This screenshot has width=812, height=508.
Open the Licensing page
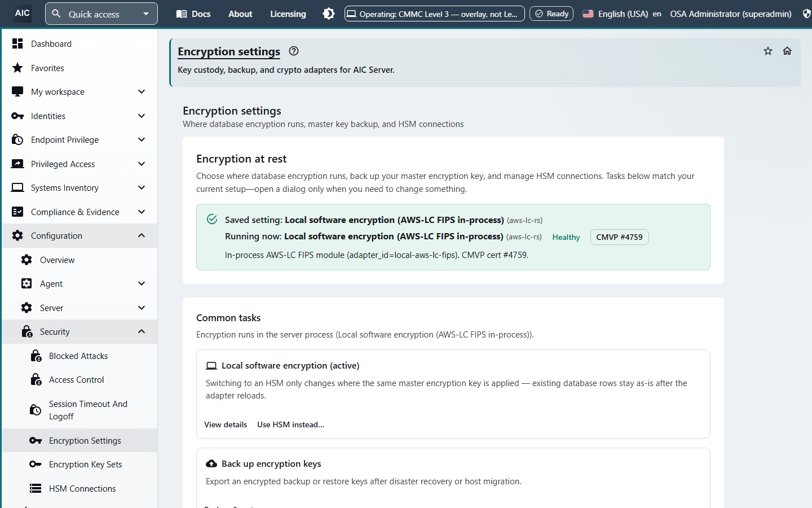288,14
